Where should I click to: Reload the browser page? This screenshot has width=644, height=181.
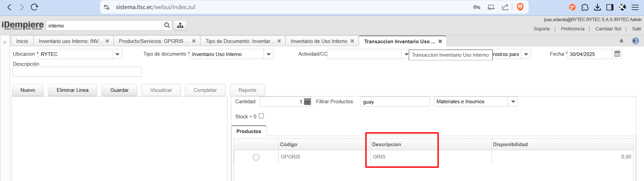34,7
